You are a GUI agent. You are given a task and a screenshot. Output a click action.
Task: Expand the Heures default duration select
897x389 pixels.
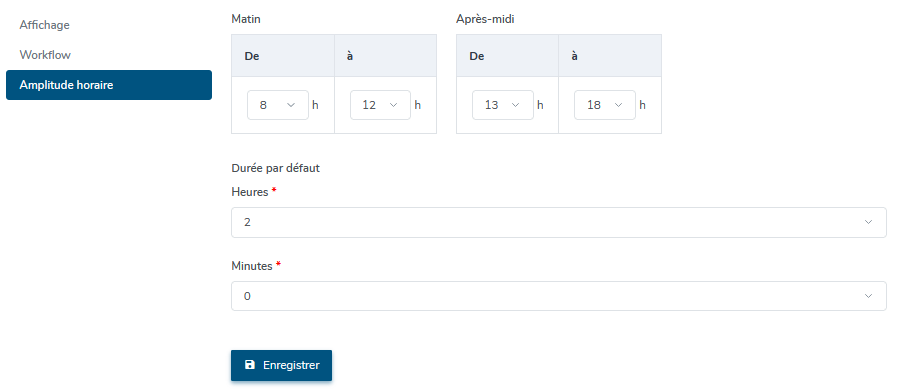click(x=559, y=222)
